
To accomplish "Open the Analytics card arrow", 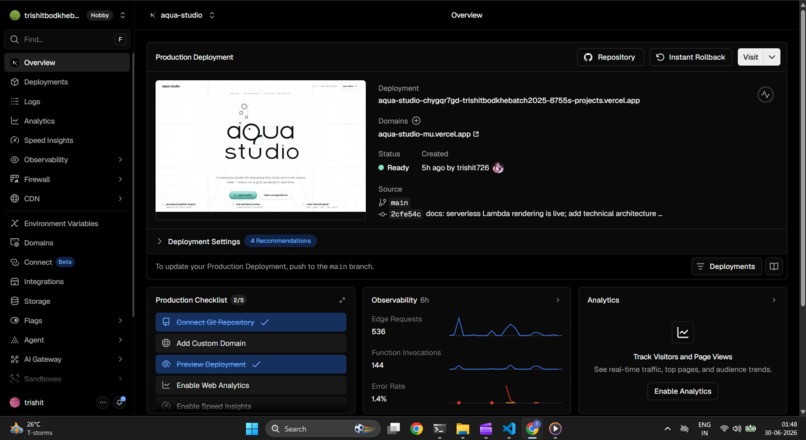I will pyautogui.click(x=774, y=300).
